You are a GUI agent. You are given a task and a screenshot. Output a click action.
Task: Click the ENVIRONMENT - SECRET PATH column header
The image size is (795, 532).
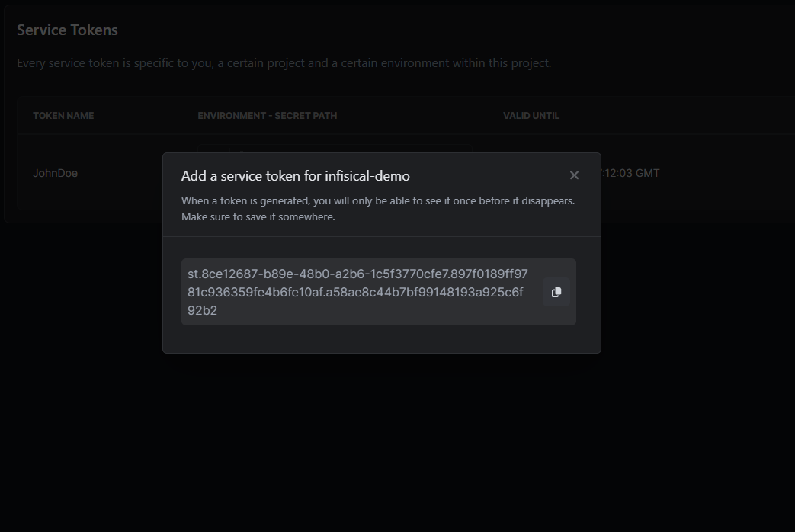click(x=267, y=116)
